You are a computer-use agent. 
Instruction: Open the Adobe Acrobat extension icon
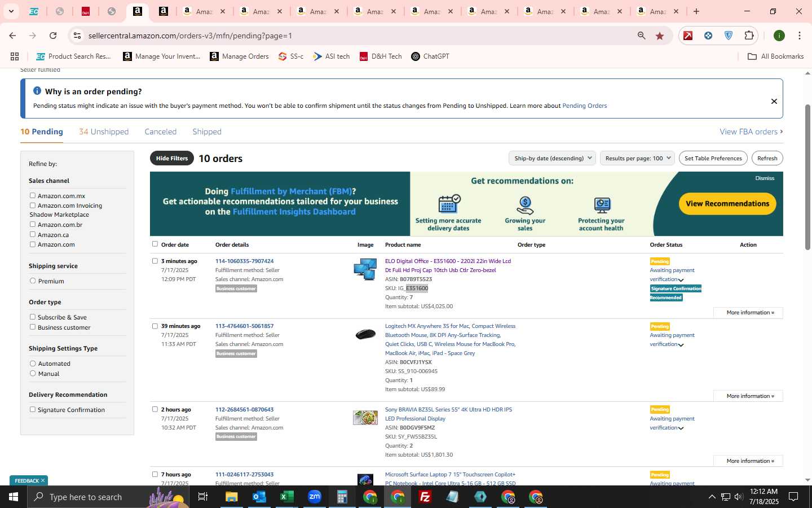tap(688, 36)
